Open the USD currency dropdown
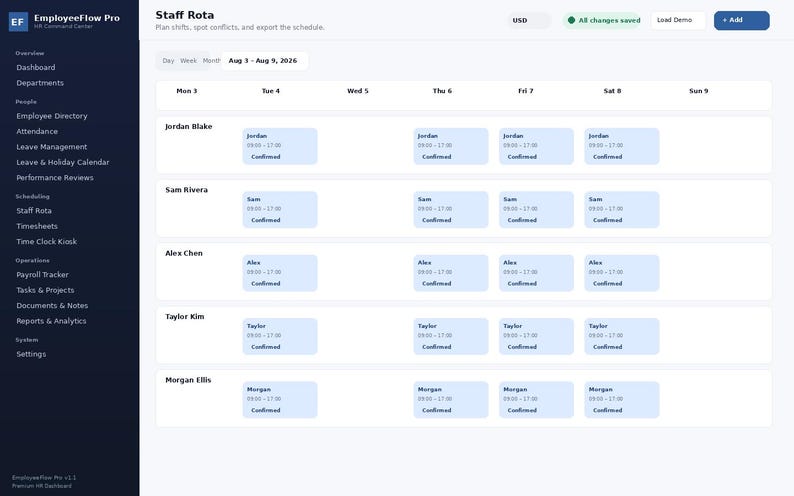 (x=529, y=20)
